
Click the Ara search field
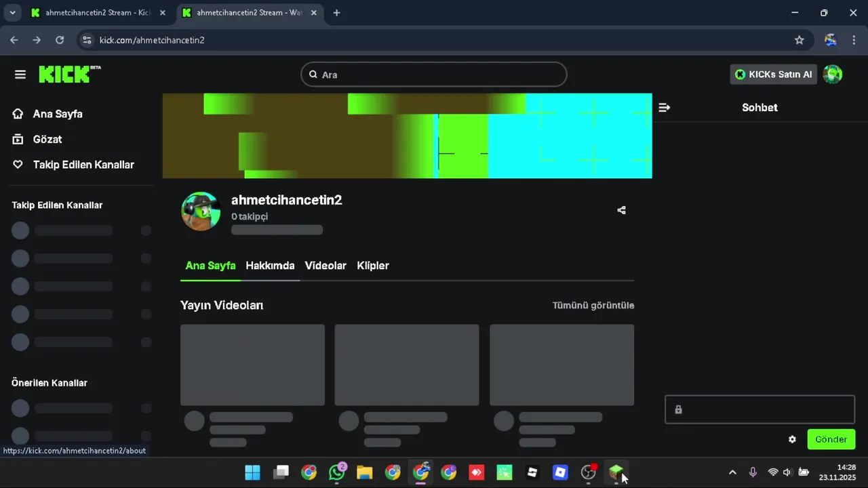point(434,75)
